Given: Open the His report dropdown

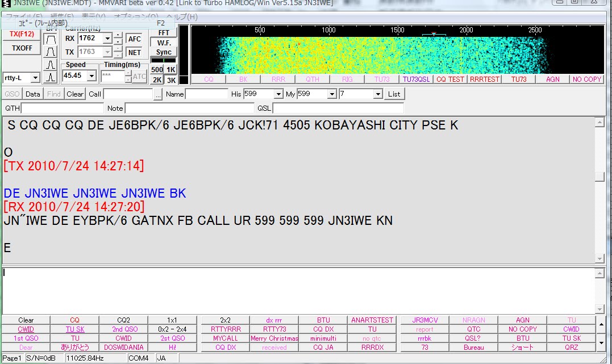Looking at the screenshot, I should click(x=278, y=94).
